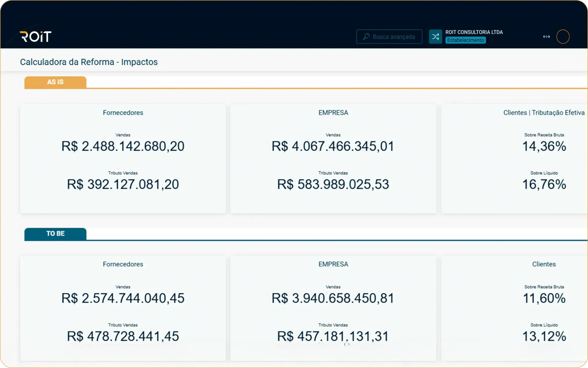Open the user profile circle avatar
This screenshot has width=588, height=368.
(x=563, y=37)
